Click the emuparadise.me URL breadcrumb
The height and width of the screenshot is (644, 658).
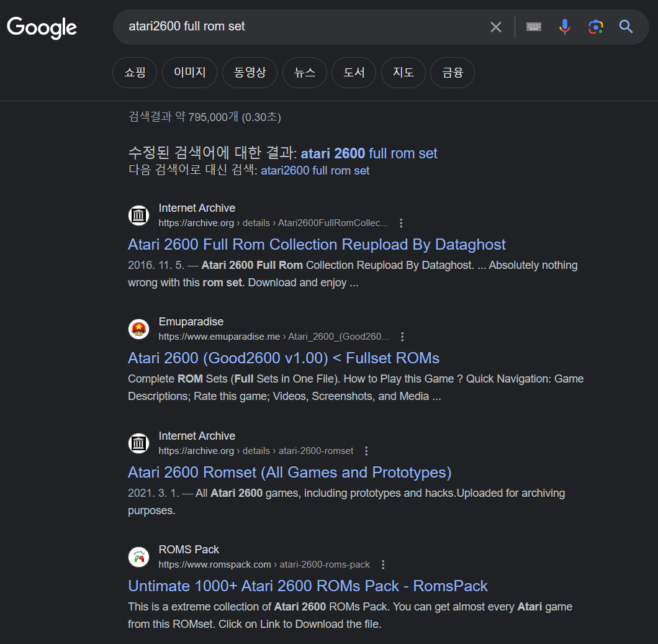(274, 337)
